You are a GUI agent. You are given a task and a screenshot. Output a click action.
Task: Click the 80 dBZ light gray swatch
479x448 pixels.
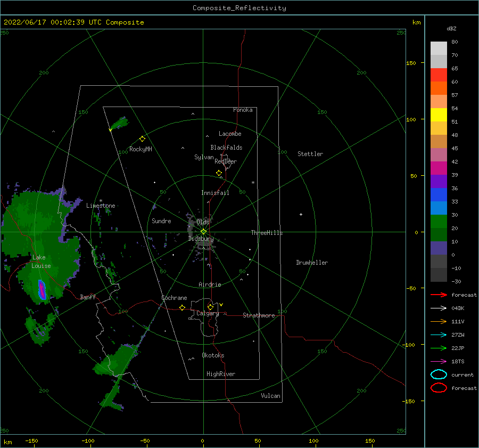[x=439, y=48]
